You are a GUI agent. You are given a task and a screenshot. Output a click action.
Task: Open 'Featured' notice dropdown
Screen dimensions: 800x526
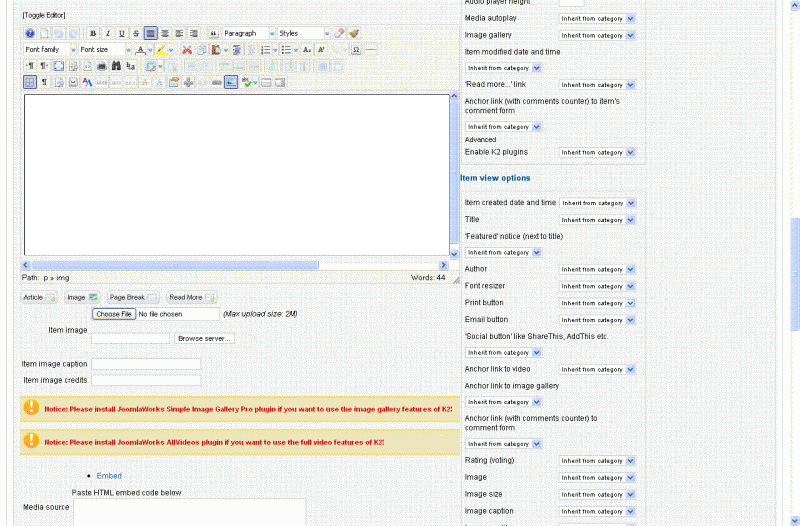[x=503, y=253]
